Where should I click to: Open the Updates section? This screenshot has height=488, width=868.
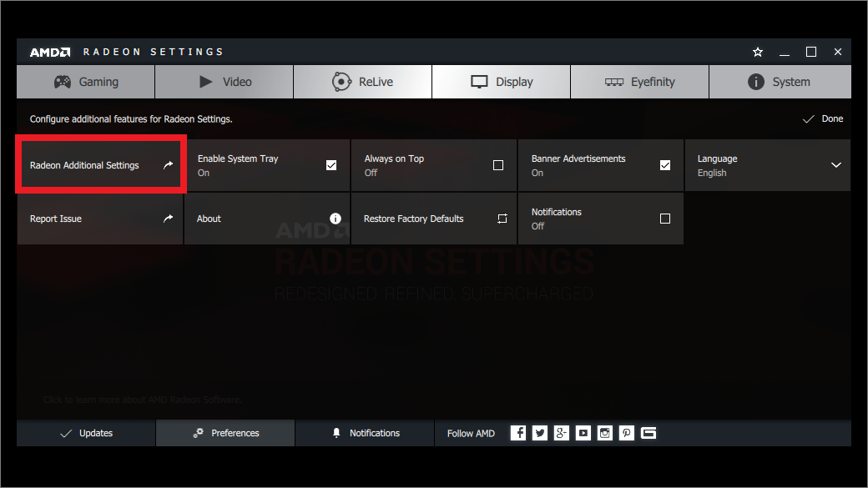coord(86,433)
